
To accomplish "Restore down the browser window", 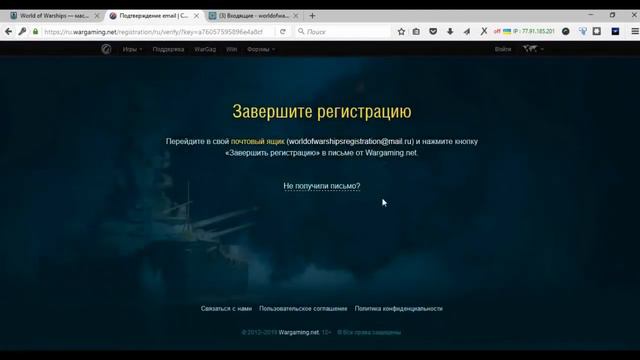I will (612, 15).
